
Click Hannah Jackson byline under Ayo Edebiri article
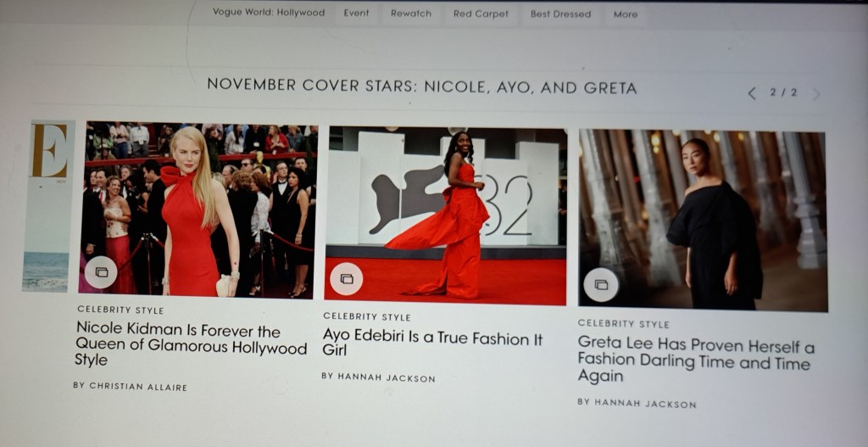378,377
